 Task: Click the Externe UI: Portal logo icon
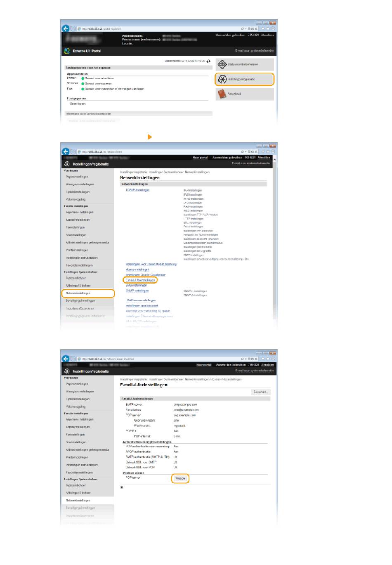[67, 51]
